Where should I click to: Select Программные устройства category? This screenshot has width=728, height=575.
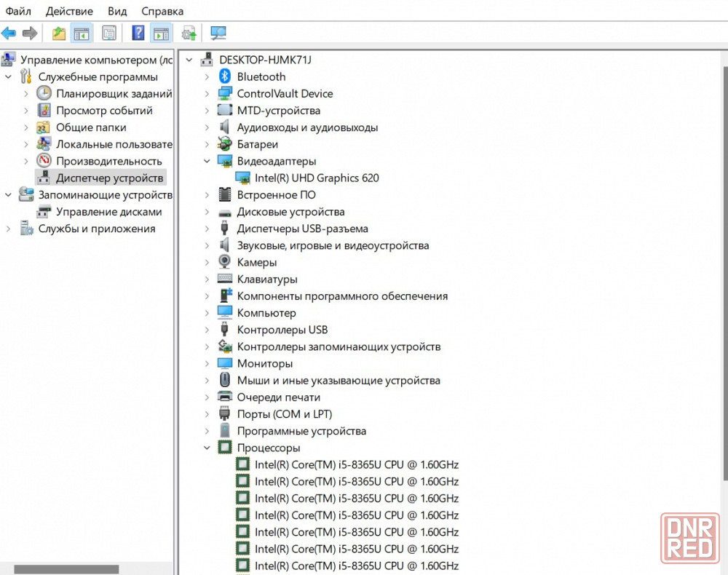pyautogui.click(x=301, y=431)
